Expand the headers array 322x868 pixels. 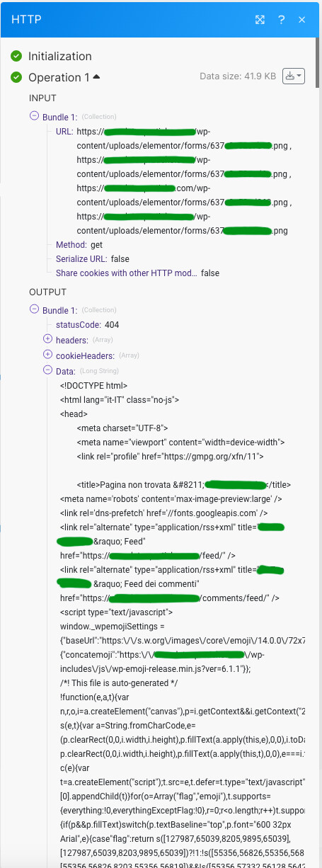(x=47, y=339)
